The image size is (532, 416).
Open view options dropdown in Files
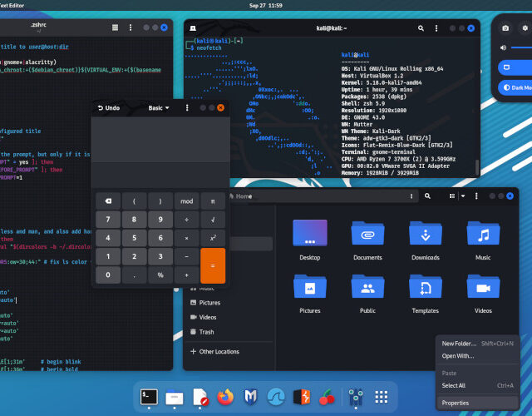[463, 196]
